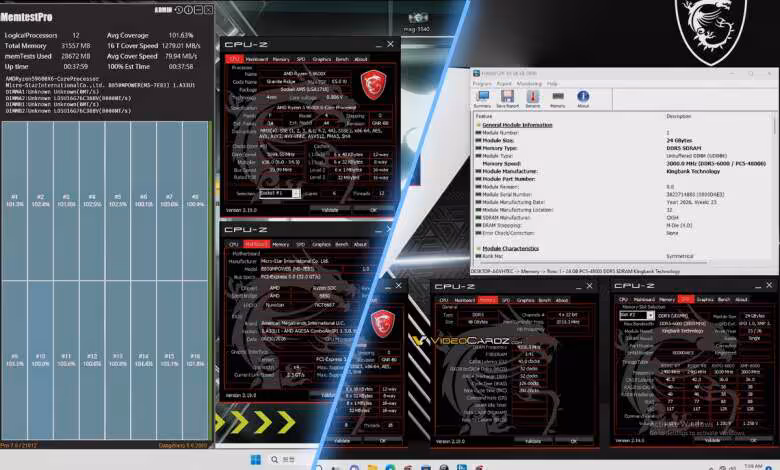Select the Memory Type row
Viewport: 780px width, 470px height.
tap(622, 148)
